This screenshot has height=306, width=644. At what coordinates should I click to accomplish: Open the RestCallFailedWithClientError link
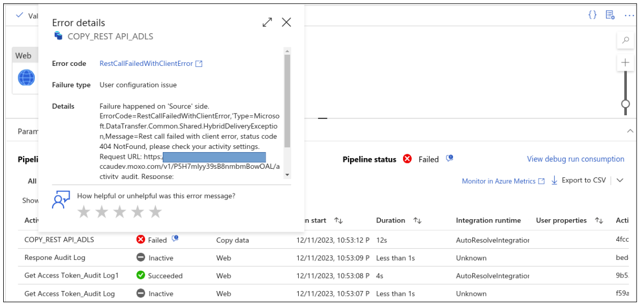(x=146, y=63)
